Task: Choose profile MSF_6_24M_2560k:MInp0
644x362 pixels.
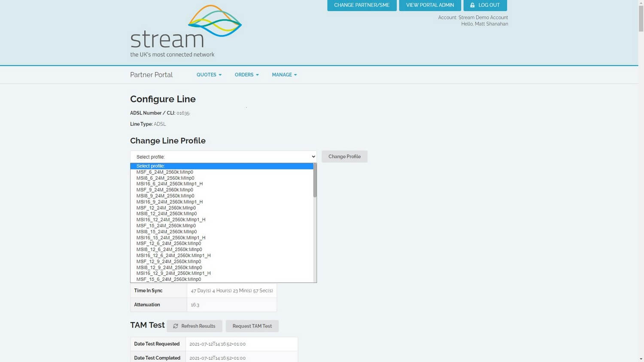Action: pos(165,172)
